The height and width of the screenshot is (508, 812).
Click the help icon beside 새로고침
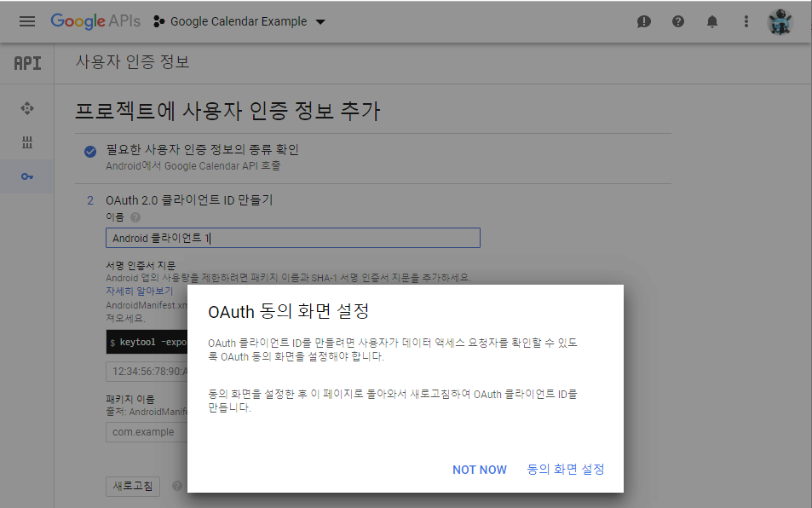tap(177, 486)
